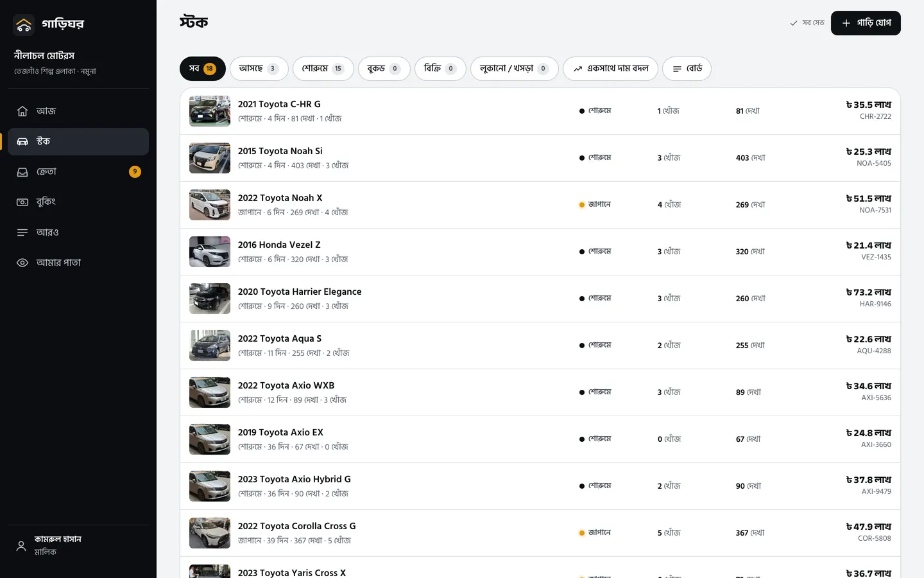Open the 2021 Toyota C-HR G thumbnail
The width and height of the screenshot is (924, 578).
point(210,111)
